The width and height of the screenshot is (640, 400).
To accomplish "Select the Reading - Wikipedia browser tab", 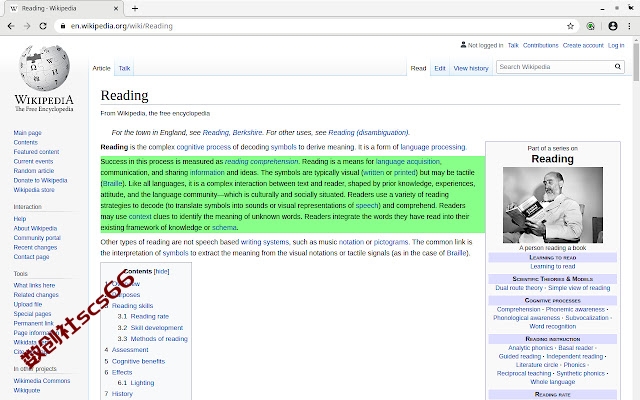I will pyautogui.click(x=63, y=8).
